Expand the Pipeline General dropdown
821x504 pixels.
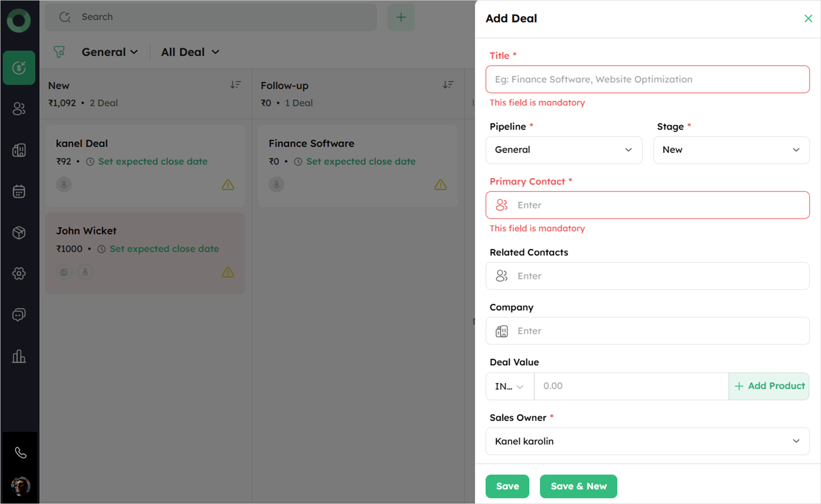click(x=564, y=150)
